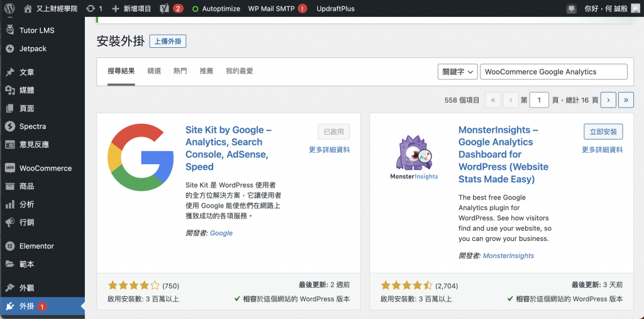Viewport: 644px width, 319px height.
Task: Visit site 又上財經學院 in admin bar
Action: point(50,8)
